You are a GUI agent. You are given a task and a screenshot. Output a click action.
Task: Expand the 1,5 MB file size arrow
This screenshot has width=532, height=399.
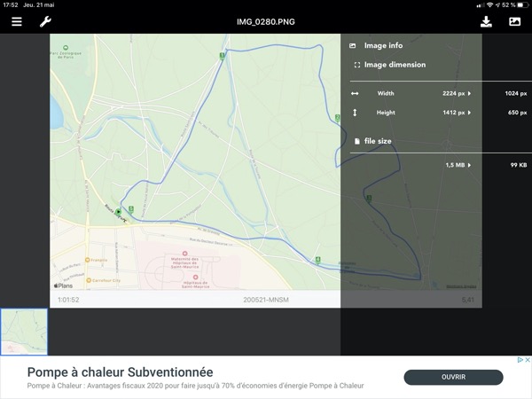click(470, 165)
